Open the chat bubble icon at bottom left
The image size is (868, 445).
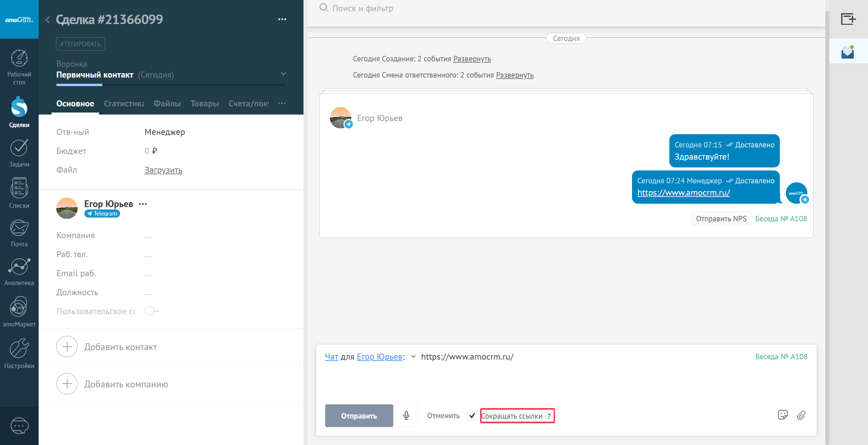pos(19,426)
